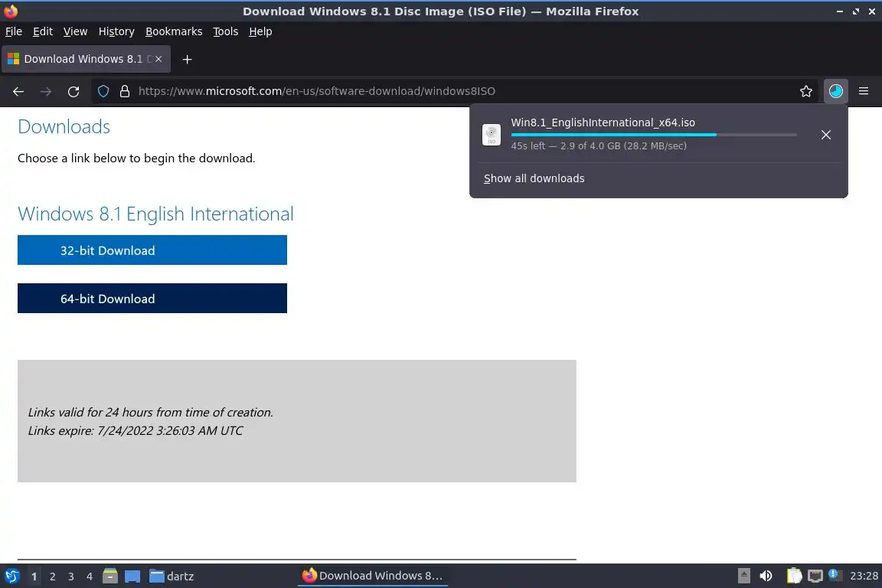Show all downloads
The image size is (882, 588).
point(534,178)
